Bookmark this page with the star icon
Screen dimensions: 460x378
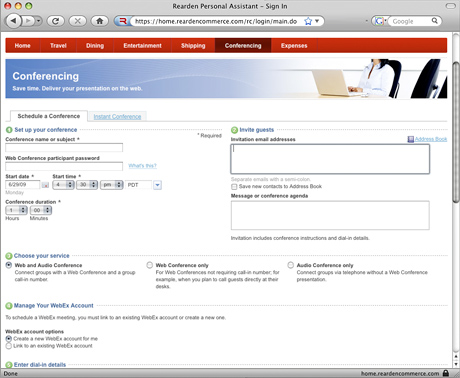tap(308, 21)
